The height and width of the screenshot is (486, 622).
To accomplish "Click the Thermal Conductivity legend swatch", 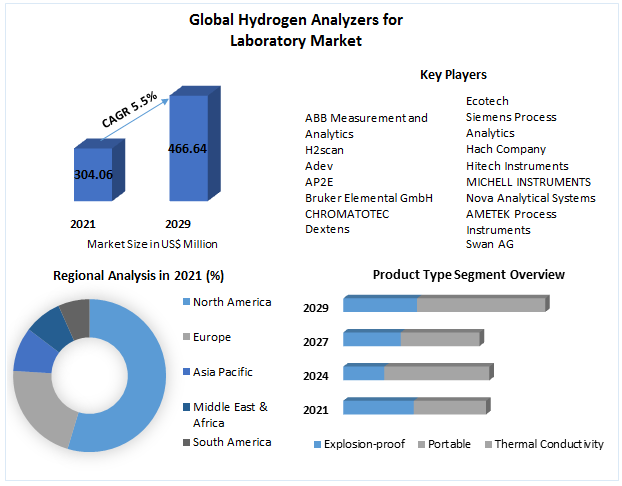I will (487, 445).
